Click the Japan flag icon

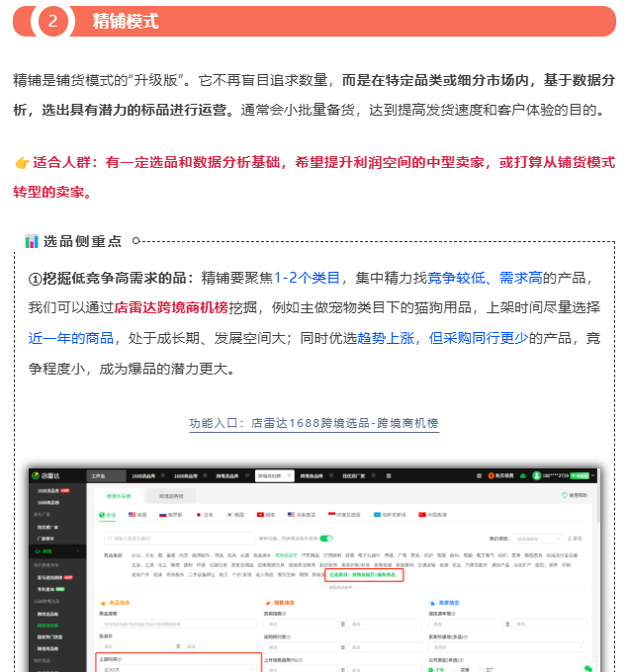pyautogui.click(x=198, y=515)
